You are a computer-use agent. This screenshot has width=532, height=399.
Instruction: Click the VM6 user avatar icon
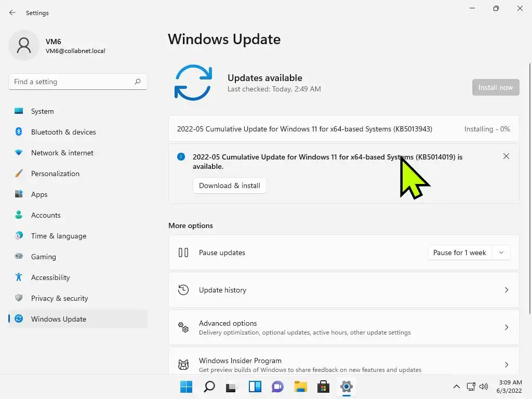coord(24,46)
